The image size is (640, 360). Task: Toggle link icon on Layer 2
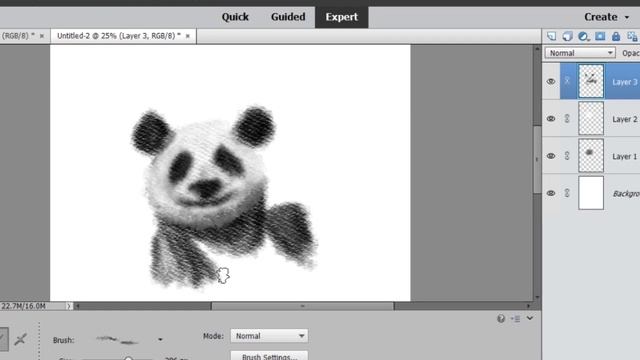(x=567, y=118)
